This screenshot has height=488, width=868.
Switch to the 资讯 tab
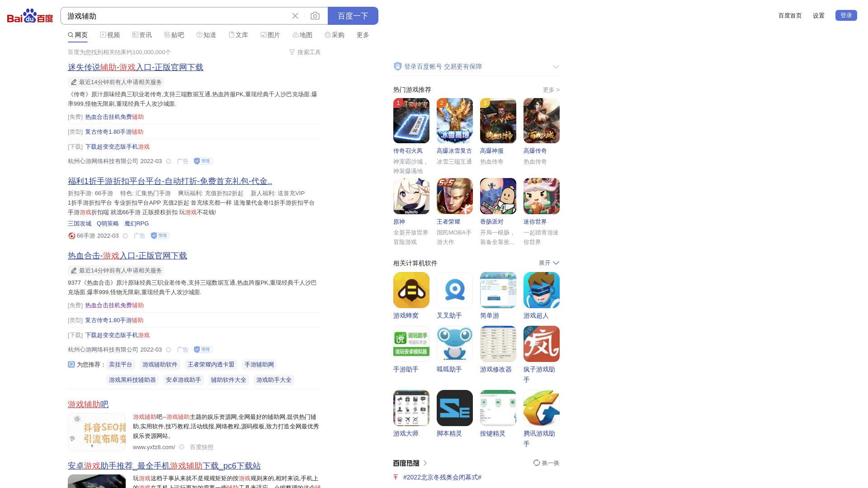(142, 35)
